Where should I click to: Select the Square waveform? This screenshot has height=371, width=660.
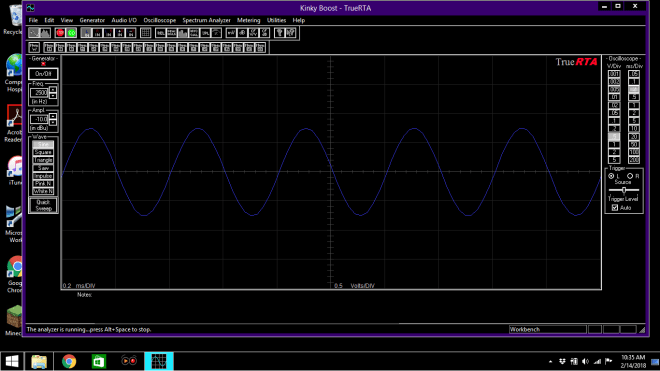coord(43,152)
